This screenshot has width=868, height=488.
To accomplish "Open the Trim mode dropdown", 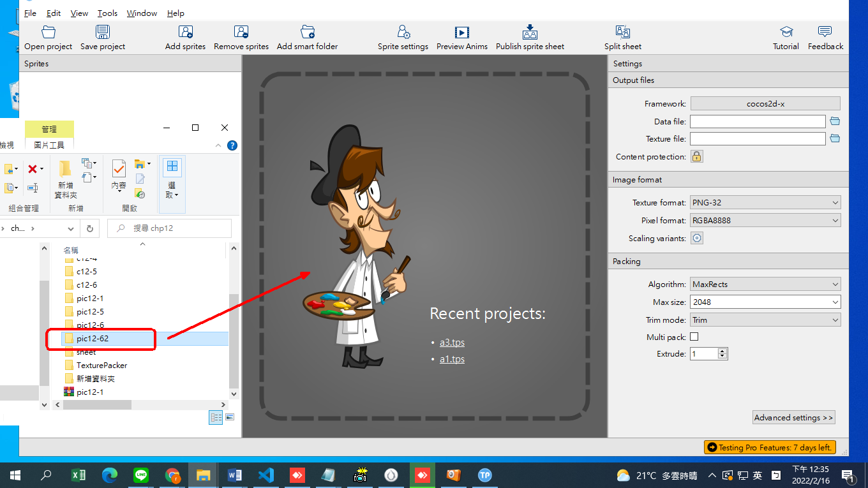I will pos(765,320).
